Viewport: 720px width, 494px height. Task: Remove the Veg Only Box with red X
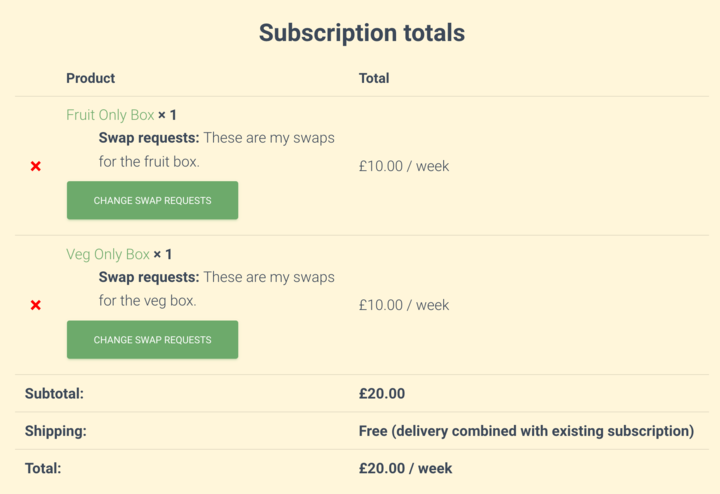coord(36,305)
